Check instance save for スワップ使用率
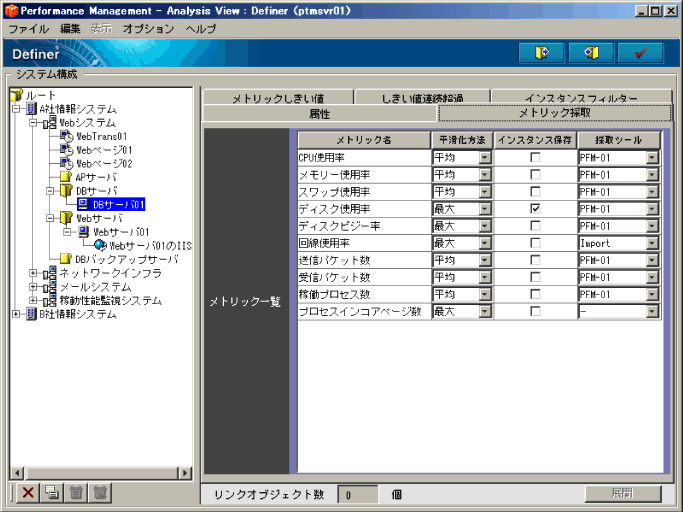683x512 pixels. [535, 191]
